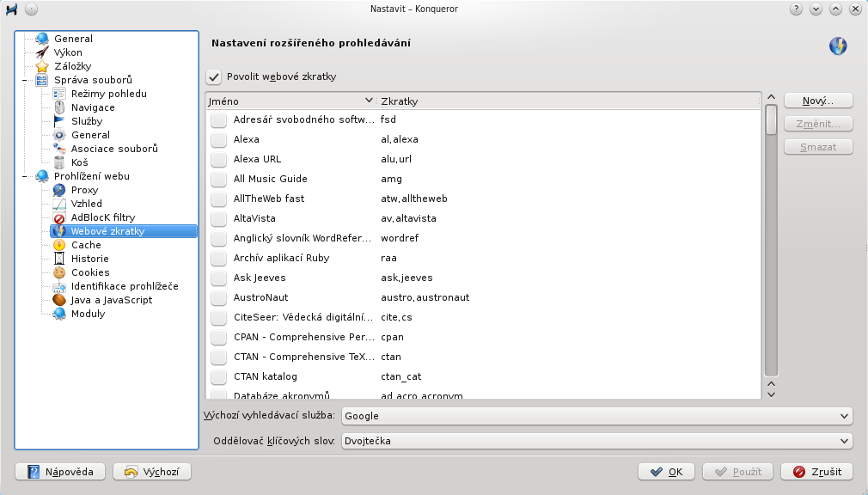Open the Oddělovač klíčových slov dropdown
Screen dimensions: 868x495
596,441
